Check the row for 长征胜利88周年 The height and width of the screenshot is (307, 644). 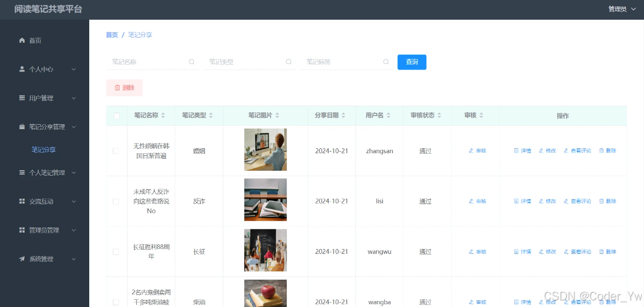[116, 252]
